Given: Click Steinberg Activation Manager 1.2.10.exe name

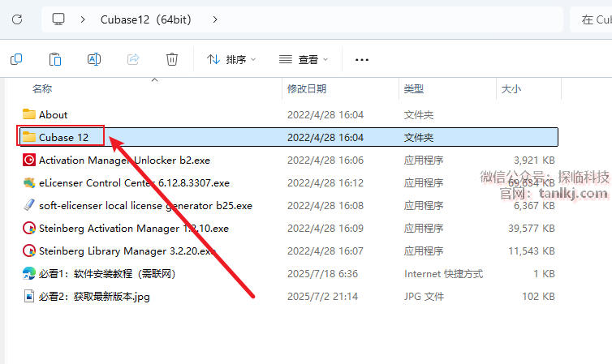Looking at the screenshot, I should pyautogui.click(x=134, y=229).
